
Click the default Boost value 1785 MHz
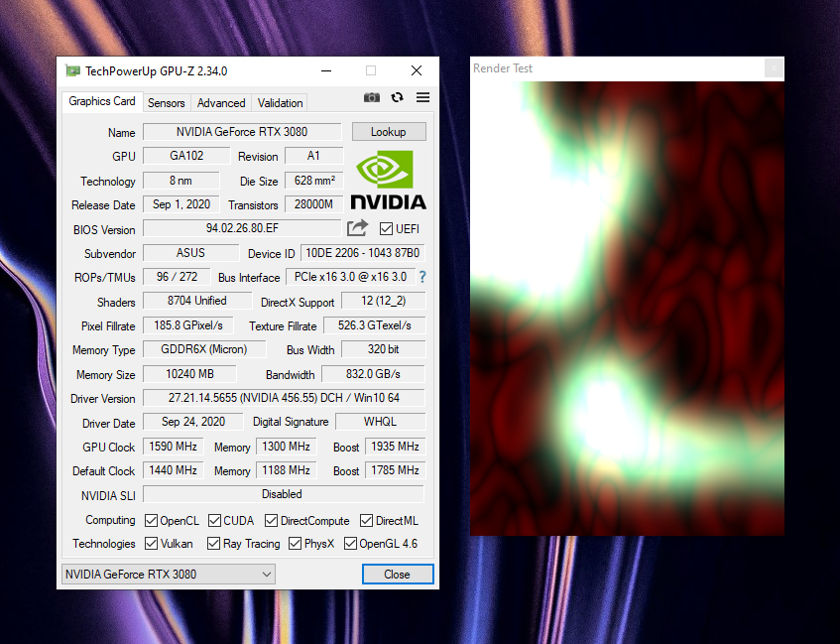396,470
